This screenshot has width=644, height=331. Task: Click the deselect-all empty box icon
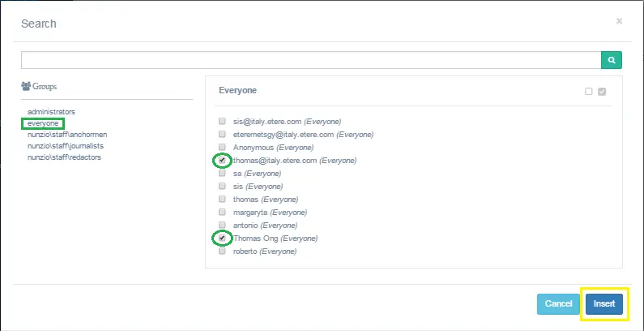click(589, 92)
